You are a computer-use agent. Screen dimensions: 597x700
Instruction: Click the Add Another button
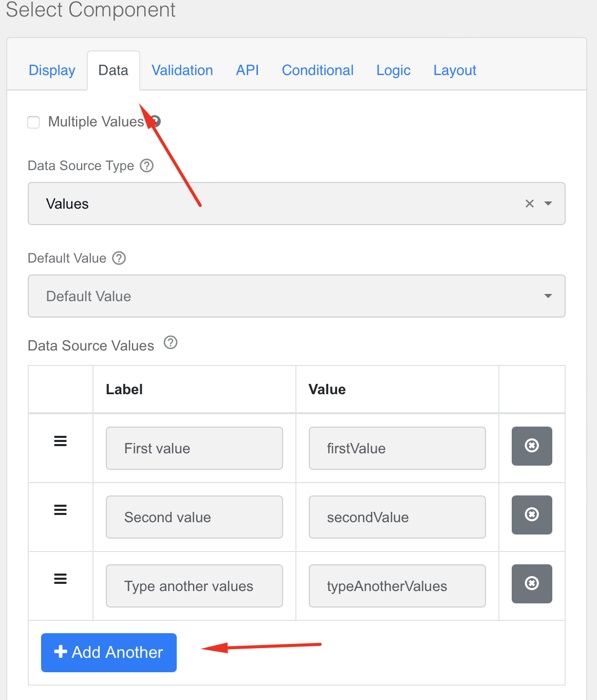[109, 653]
